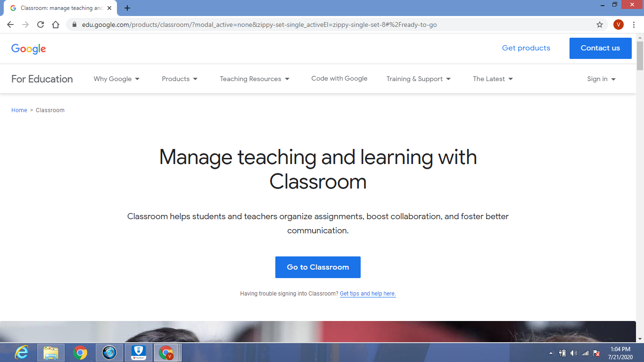Open network signal tray icon
The height and width of the screenshot is (362, 644).
tap(585, 353)
